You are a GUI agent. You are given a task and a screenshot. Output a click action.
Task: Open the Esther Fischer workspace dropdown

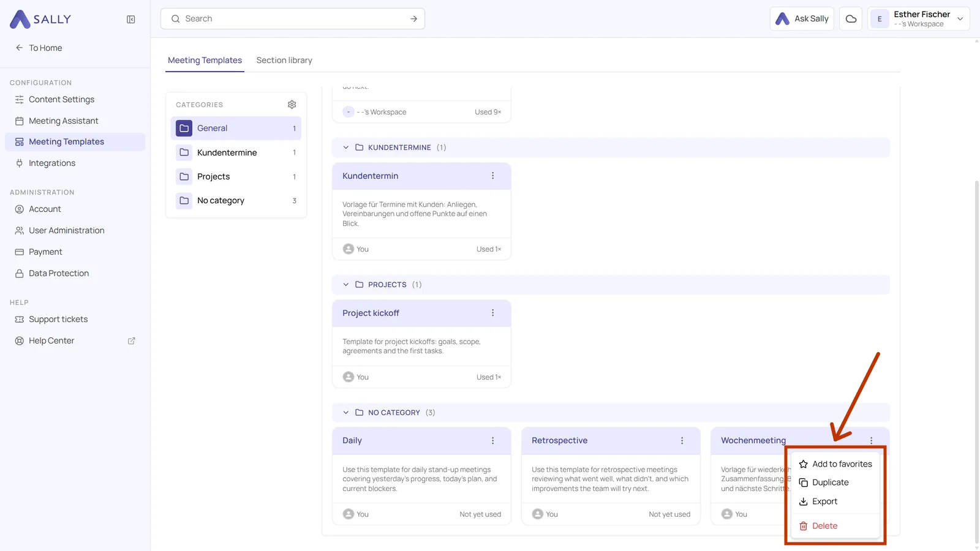coord(918,19)
